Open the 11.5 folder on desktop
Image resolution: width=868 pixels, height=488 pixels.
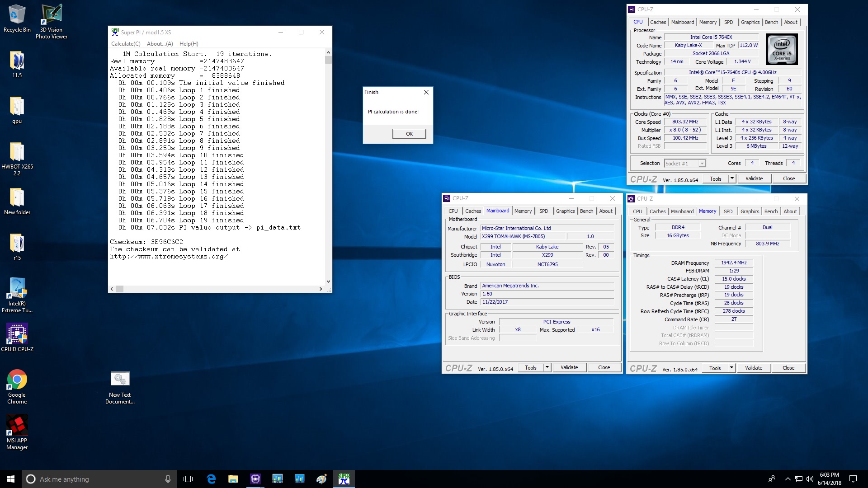17,65
